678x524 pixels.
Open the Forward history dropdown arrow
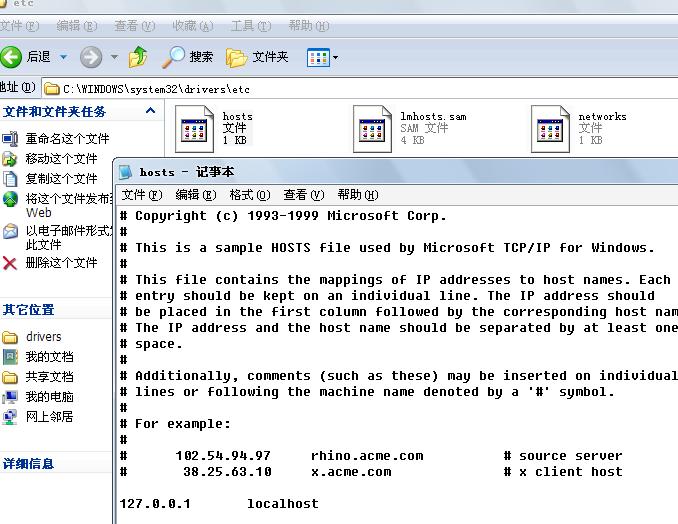click(x=114, y=57)
